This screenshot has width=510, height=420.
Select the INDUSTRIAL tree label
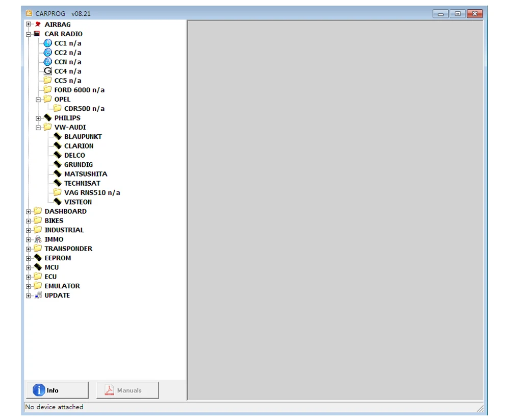pos(64,230)
